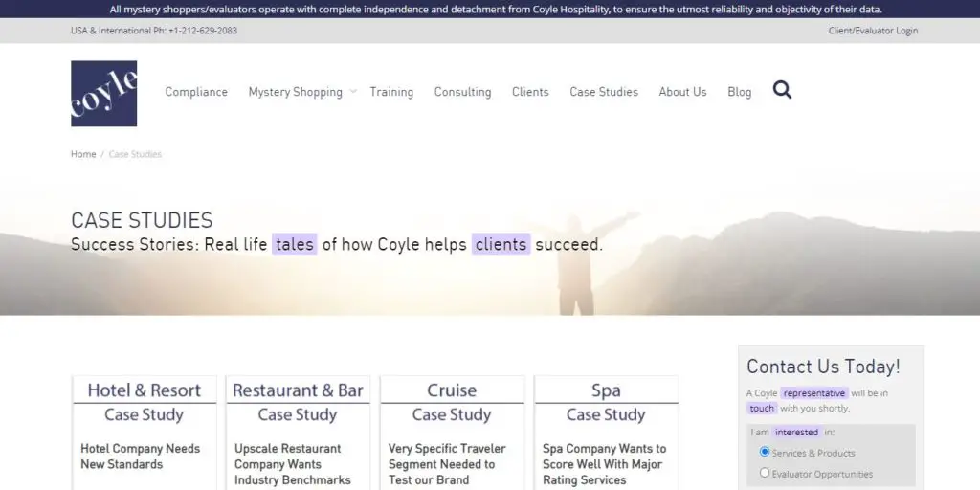
Task: Open the Clients menu item
Action: pyautogui.click(x=530, y=92)
